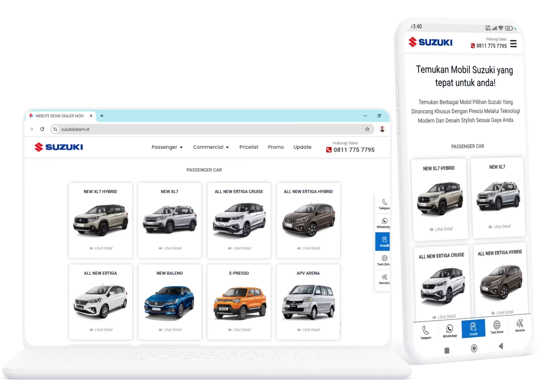This screenshot has width=541, height=392.
Task: Click the Suzuki logo on laptop site
Action: tap(59, 147)
